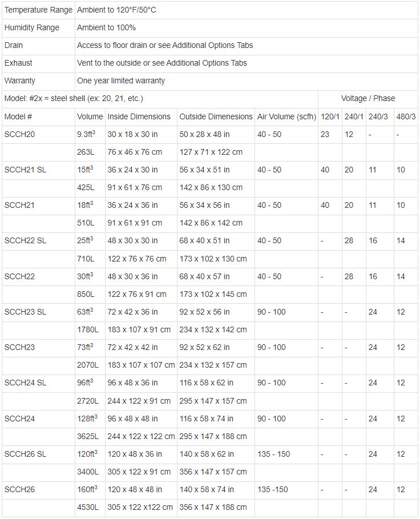This screenshot has height=519, width=420.
Task: Click the Drain row floor drain text
Action: (x=165, y=45)
